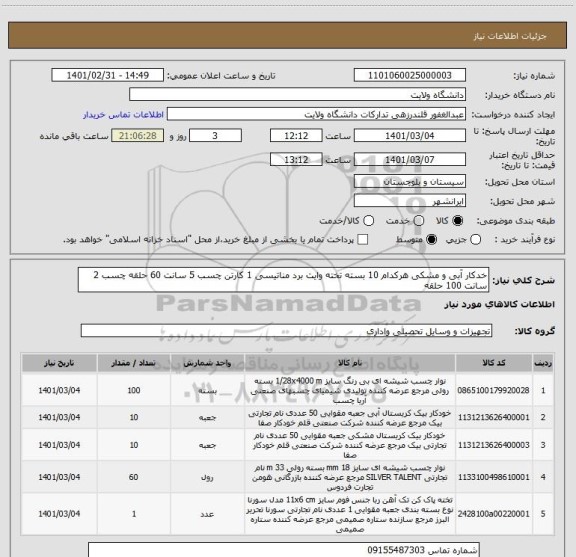Click the نام کالا column header
The width and height of the screenshot is (576, 557).
(x=350, y=363)
